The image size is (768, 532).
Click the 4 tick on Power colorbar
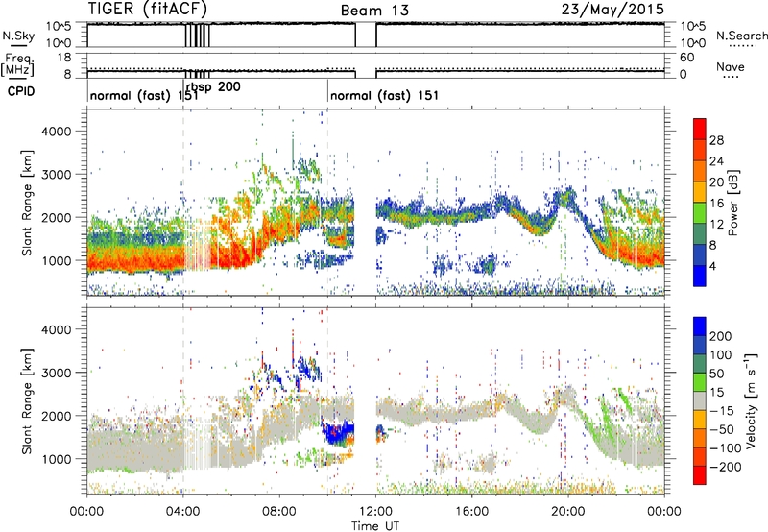pos(713,266)
